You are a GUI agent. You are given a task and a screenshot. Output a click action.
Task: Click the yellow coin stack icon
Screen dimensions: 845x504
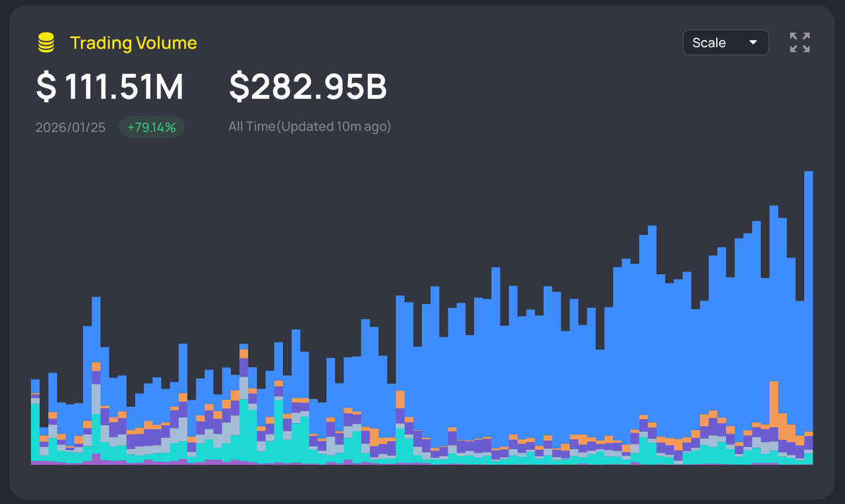click(x=46, y=43)
